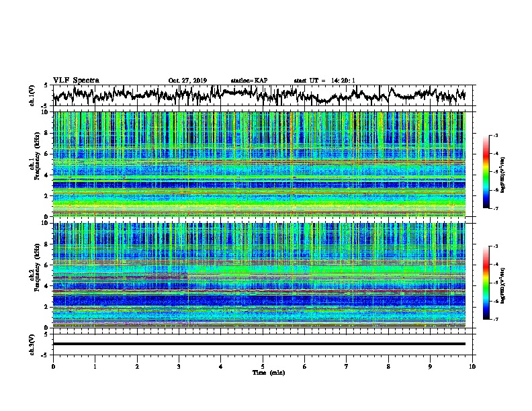Click the ch.2 spectrogram color scale bar
This screenshot has width=532, height=411.
coord(486,283)
